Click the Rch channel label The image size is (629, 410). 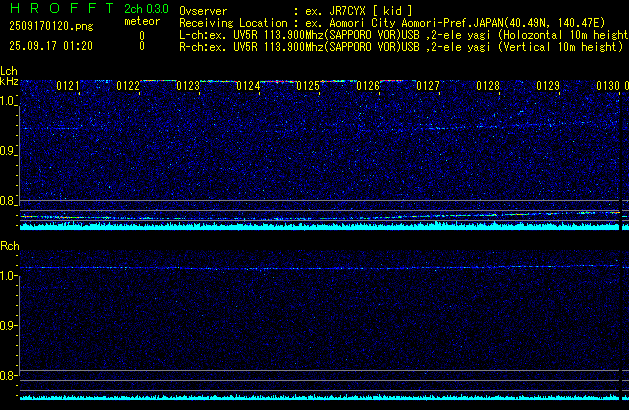pos(10,246)
